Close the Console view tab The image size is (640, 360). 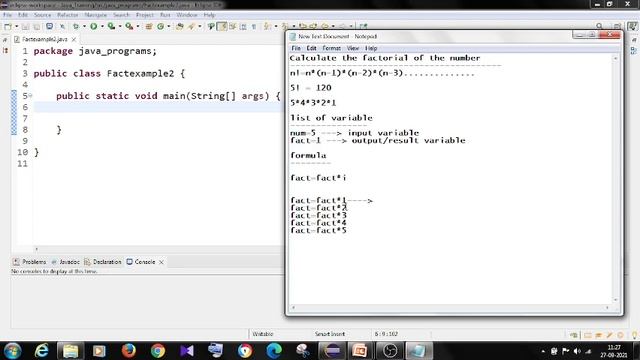pyautogui.click(x=161, y=262)
